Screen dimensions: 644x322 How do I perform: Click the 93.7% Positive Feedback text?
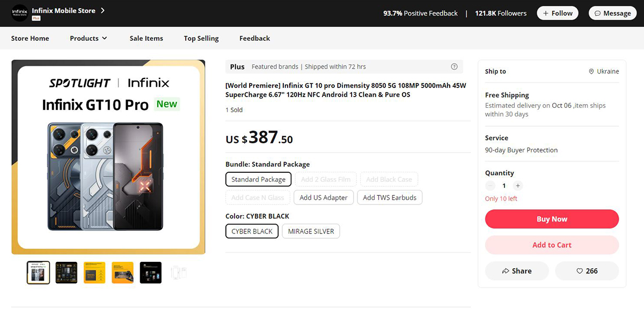420,13
